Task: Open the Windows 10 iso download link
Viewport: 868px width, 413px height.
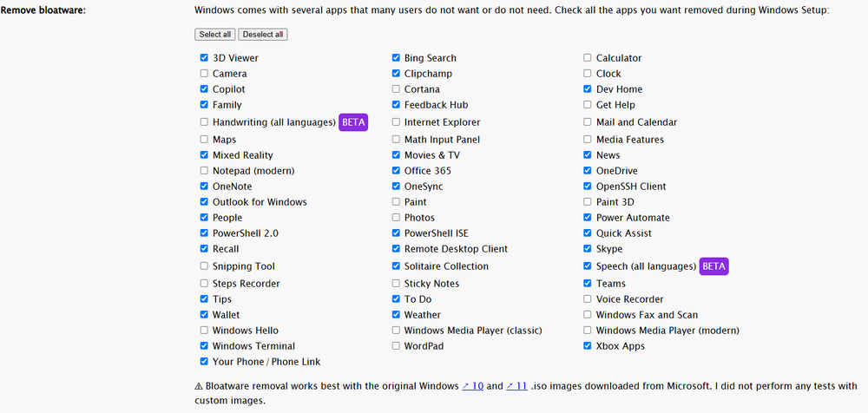Action: [x=473, y=386]
